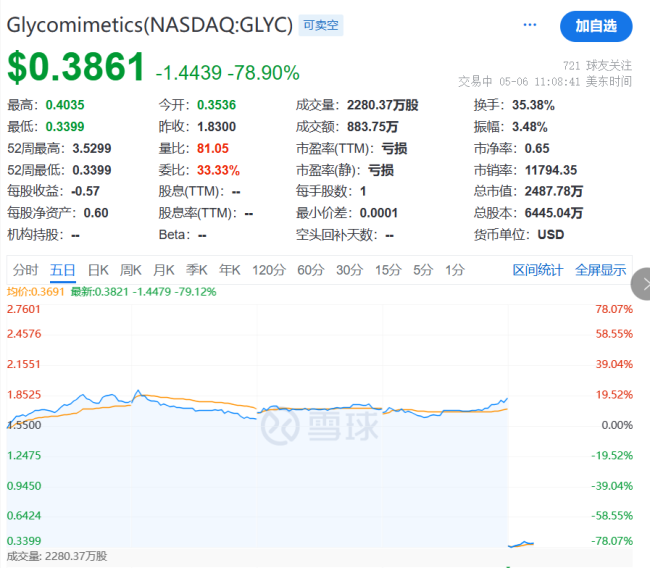Click 全屏显示 fullscreen display link
The width and height of the screenshot is (650, 568).
point(600,270)
